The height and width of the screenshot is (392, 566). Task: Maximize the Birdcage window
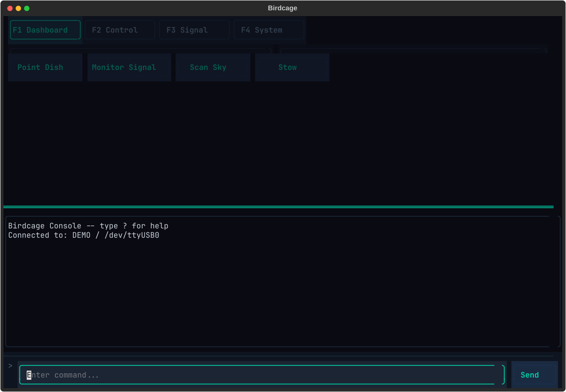click(x=27, y=8)
